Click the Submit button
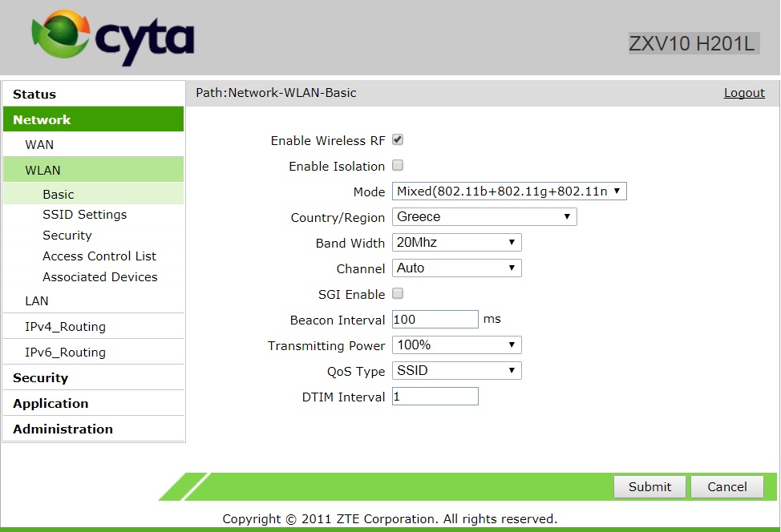 tap(649, 486)
